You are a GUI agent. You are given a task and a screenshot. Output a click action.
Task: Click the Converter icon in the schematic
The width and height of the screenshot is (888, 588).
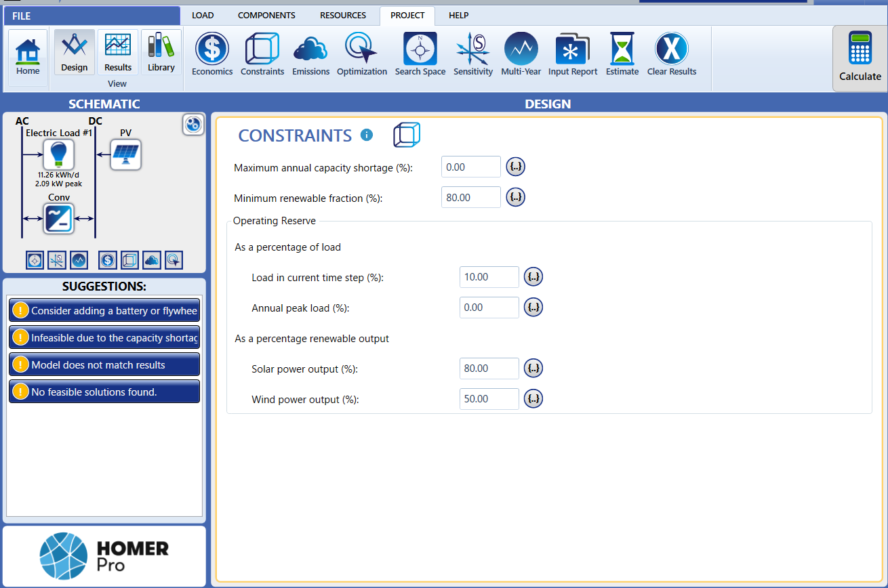(x=58, y=219)
